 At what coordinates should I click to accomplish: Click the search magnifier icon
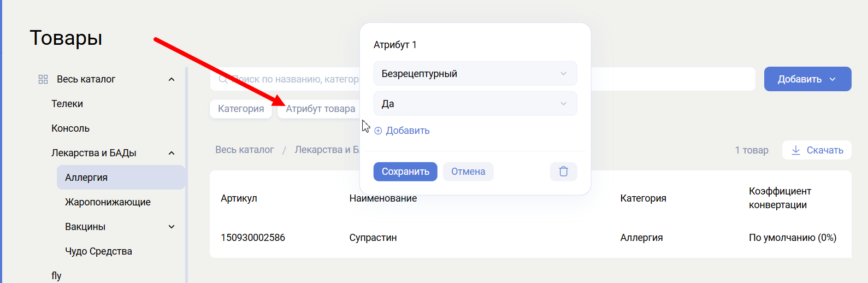223,80
